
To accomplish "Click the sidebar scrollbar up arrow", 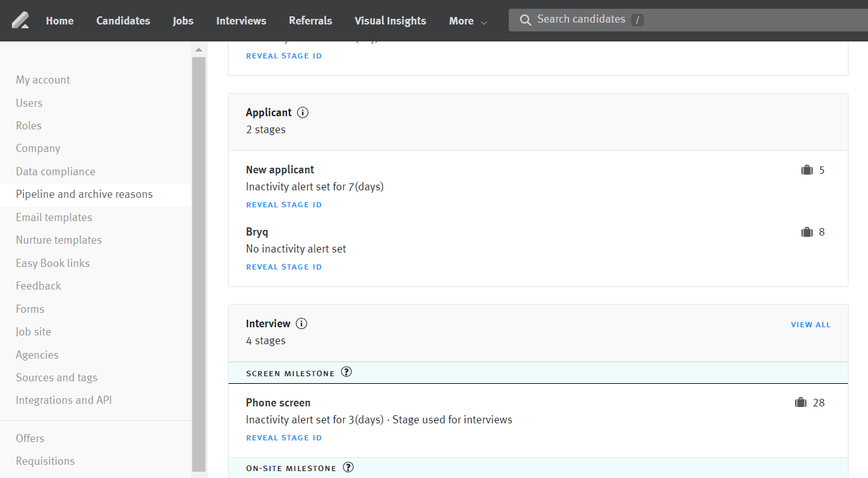I will [x=198, y=50].
